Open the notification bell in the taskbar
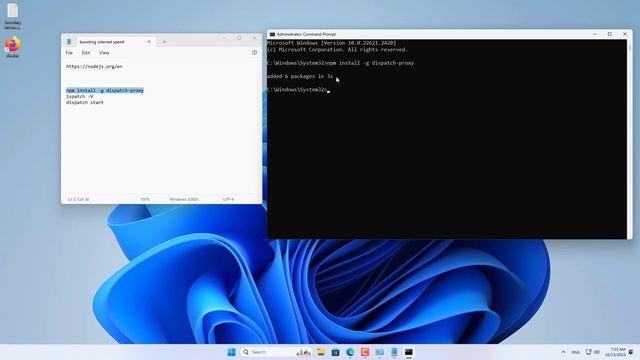The width and height of the screenshot is (640, 360). pyautogui.click(x=631, y=352)
